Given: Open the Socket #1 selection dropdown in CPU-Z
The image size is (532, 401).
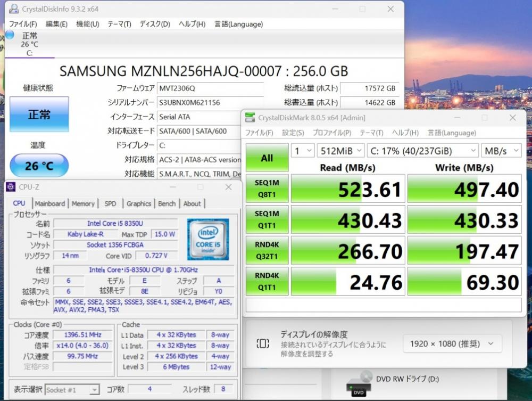Looking at the screenshot, I should (72, 389).
